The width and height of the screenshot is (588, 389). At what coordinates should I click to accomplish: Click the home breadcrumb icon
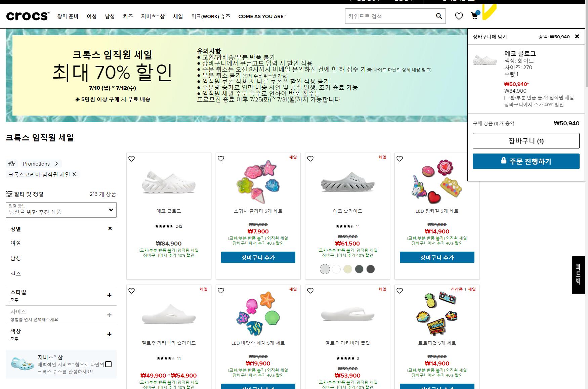[12, 164]
